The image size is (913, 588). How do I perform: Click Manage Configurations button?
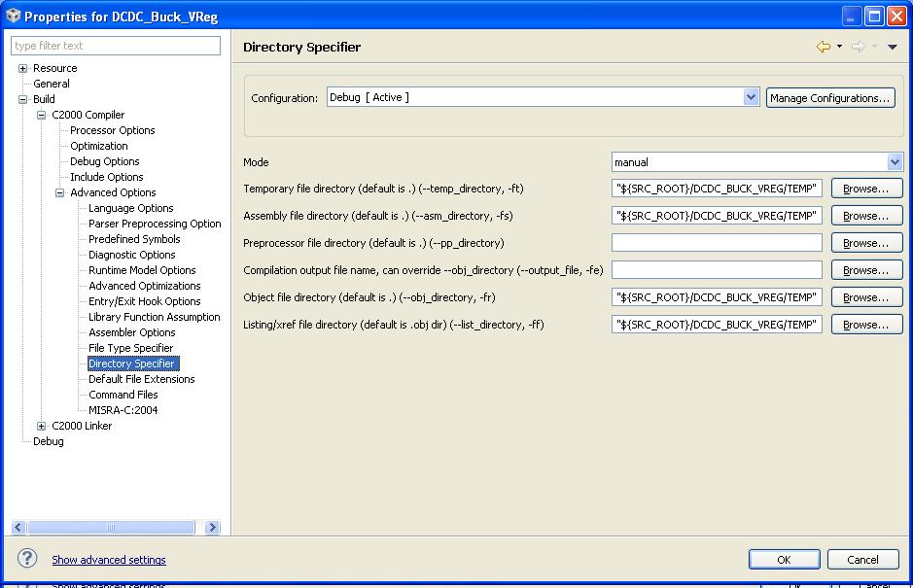(x=830, y=98)
